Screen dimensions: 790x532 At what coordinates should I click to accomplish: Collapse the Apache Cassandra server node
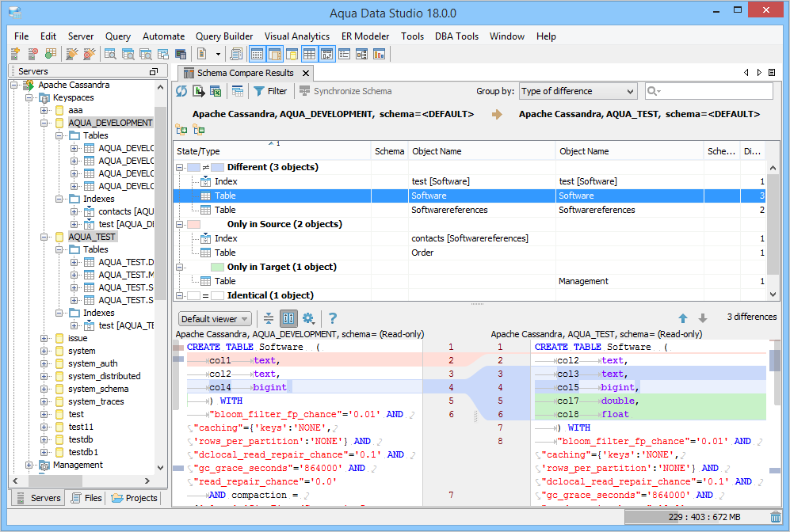coord(14,85)
